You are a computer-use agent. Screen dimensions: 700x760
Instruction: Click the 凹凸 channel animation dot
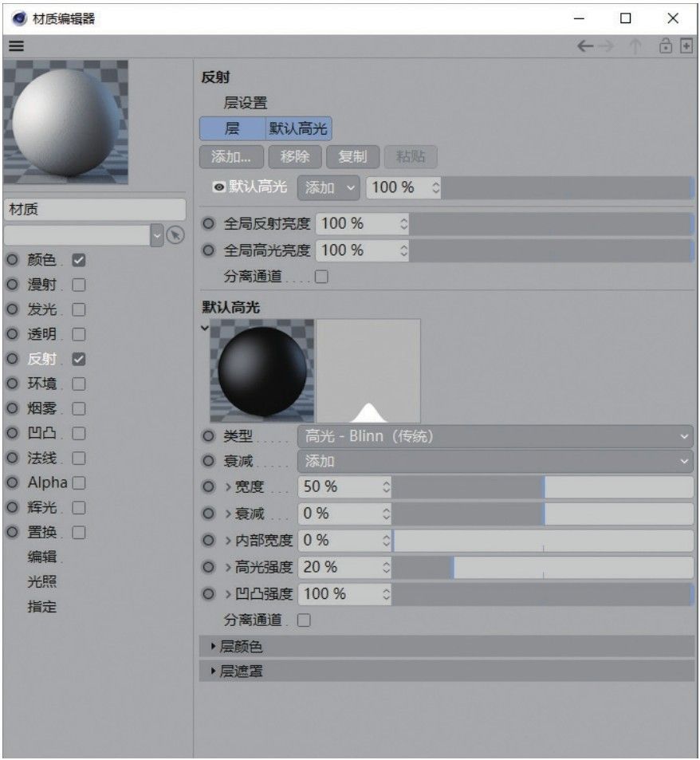point(12,433)
